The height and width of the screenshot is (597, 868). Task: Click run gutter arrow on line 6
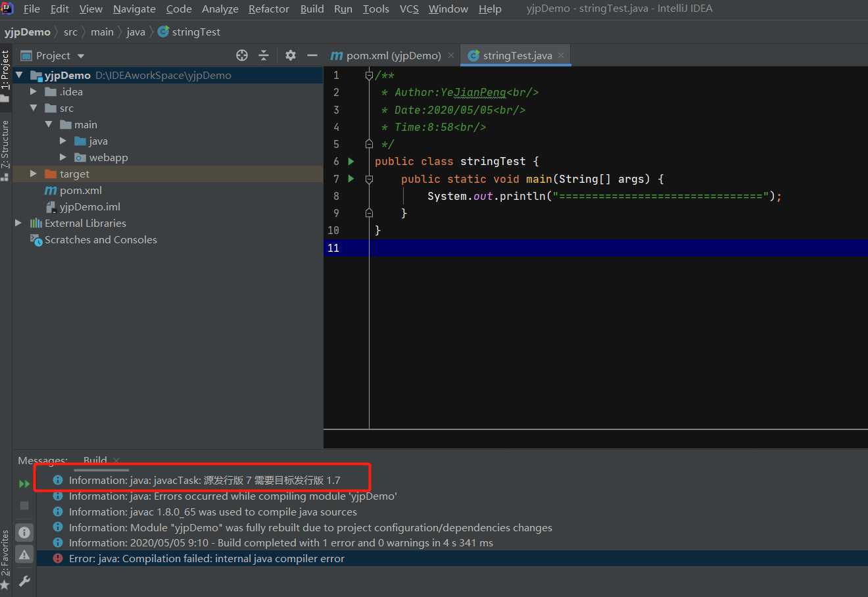coord(351,161)
